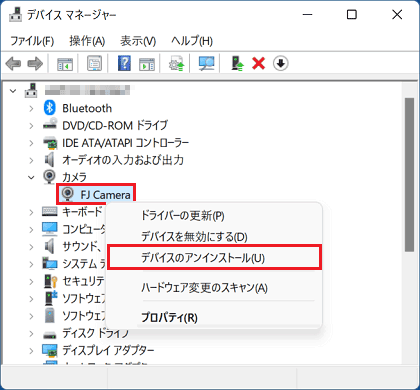The width and height of the screenshot is (420, 390).
Task: Expand the キーボード category
Action: click(31, 212)
